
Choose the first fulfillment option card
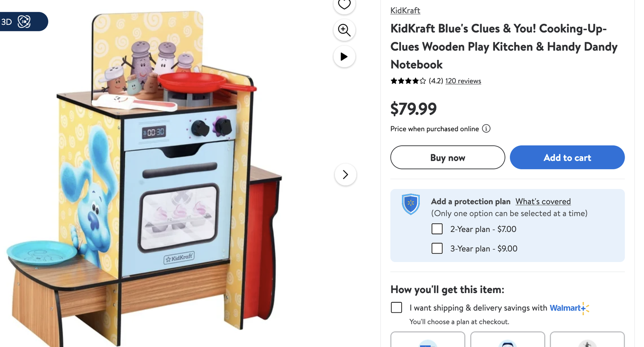(428, 339)
